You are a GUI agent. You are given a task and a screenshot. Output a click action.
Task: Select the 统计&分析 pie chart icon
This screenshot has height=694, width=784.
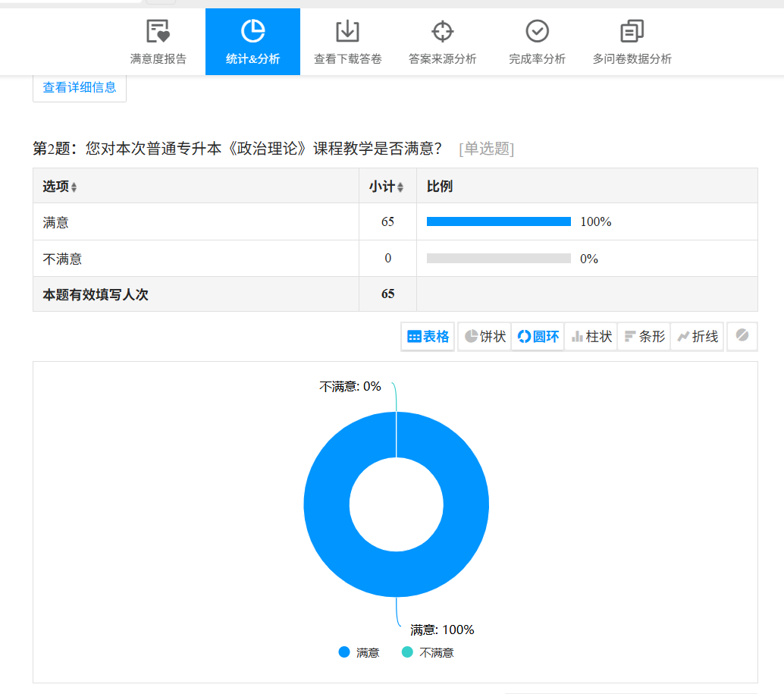click(x=252, y=32)
